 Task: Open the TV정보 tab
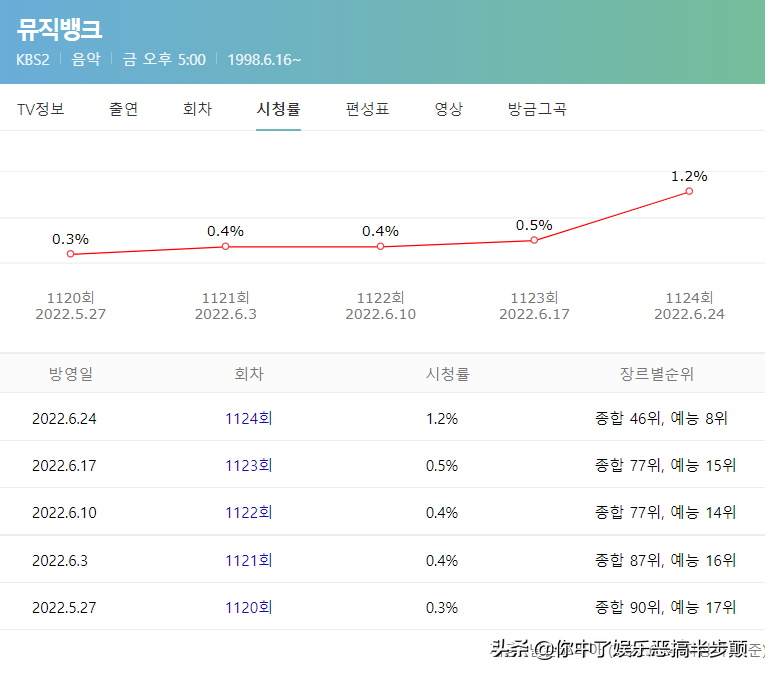coord(41,109)
